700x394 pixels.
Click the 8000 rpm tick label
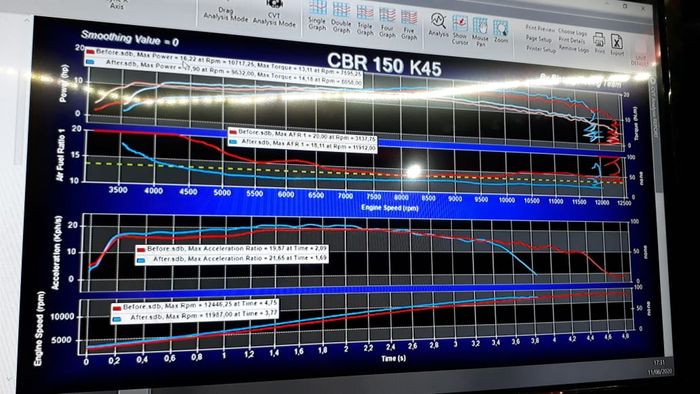click(x=400, y=197)
